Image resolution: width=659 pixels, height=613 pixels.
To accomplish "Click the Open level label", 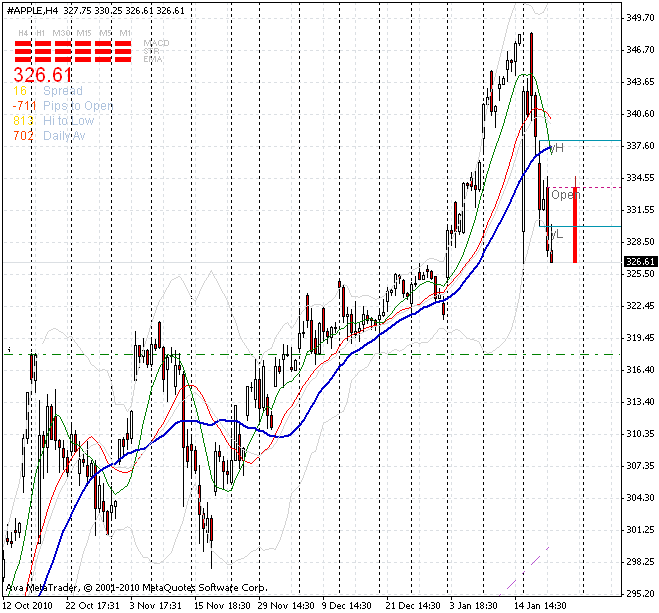I will (566, 195).
